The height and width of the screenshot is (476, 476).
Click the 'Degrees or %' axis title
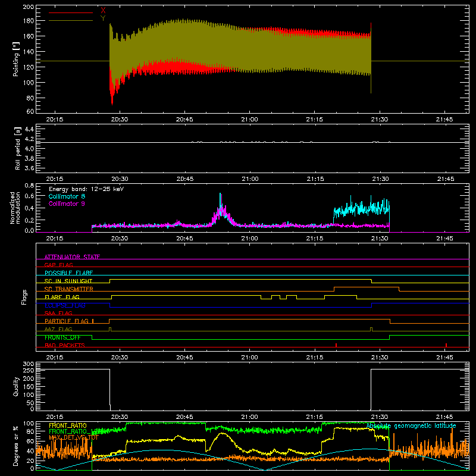[x=16, y=446]
